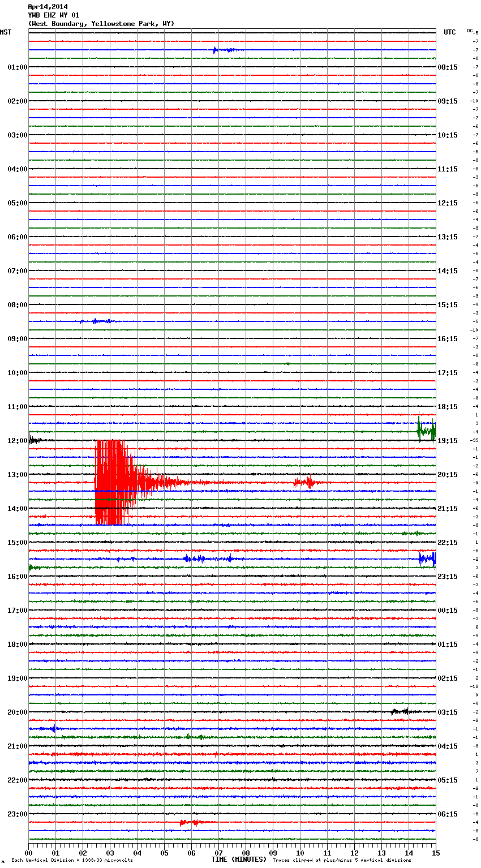Image resolution: width=481 pixels, height=868 pixels.
Task: Click the date heading Apr14,2014
Action: coord(48,7)
